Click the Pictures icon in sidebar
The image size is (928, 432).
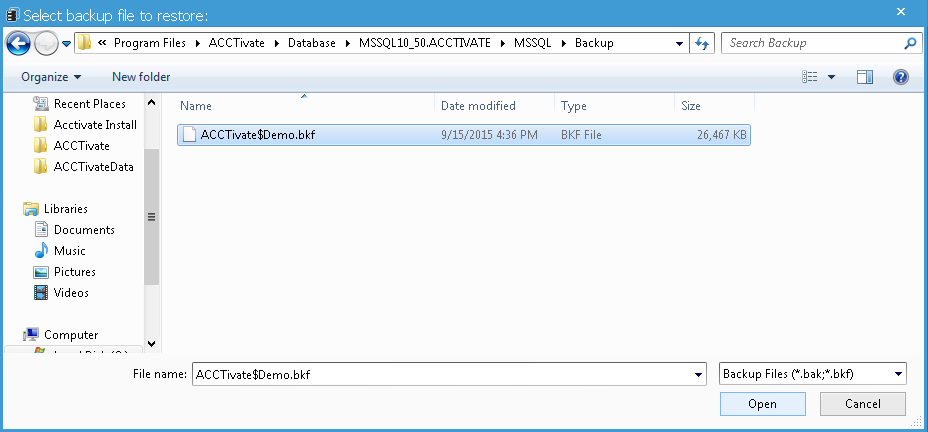(41, 272)
